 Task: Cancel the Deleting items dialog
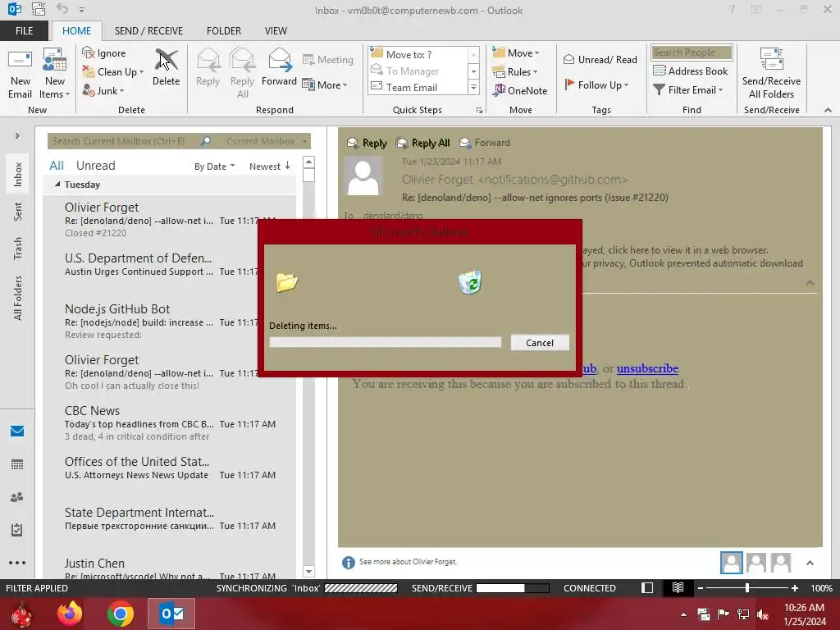pyautogui.click(x=540, y=343)
